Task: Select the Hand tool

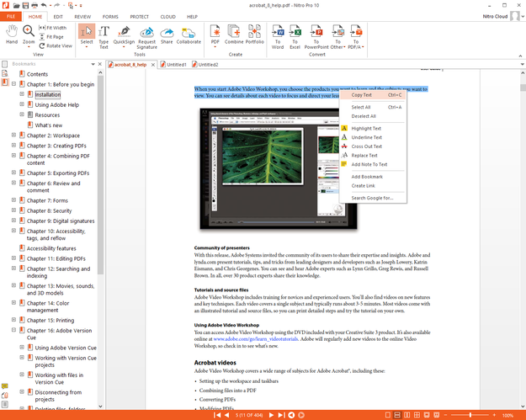Action: tap(12, 35)
